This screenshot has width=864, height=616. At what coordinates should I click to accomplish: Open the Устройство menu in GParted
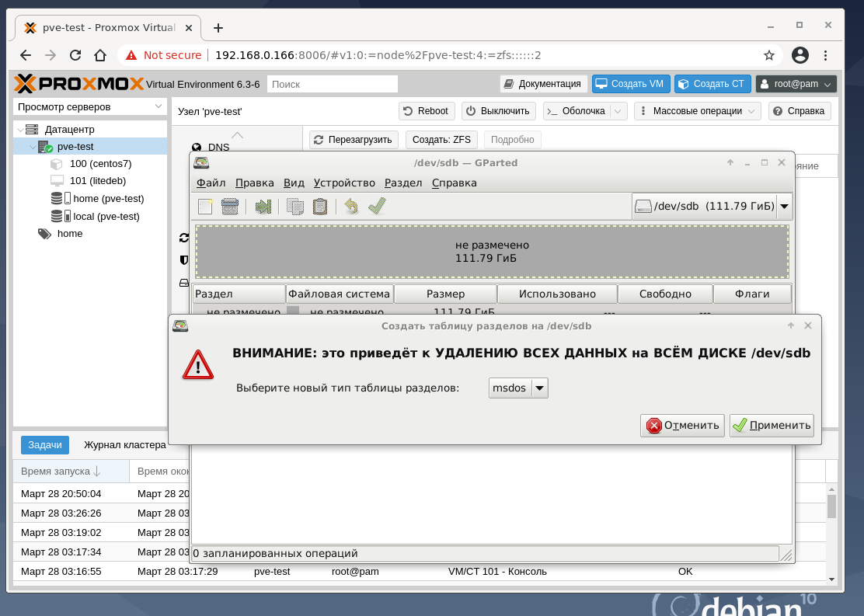(344, 183)
